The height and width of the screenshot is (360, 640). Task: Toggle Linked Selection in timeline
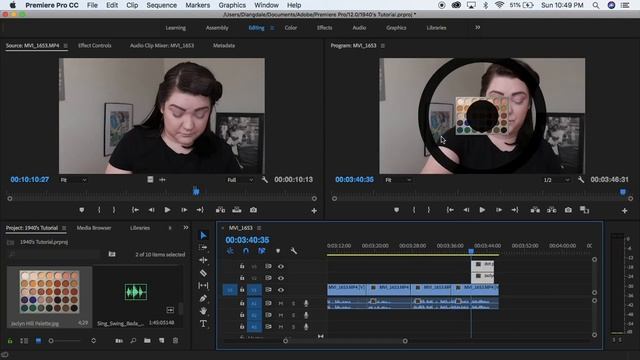tap(262, 251)
